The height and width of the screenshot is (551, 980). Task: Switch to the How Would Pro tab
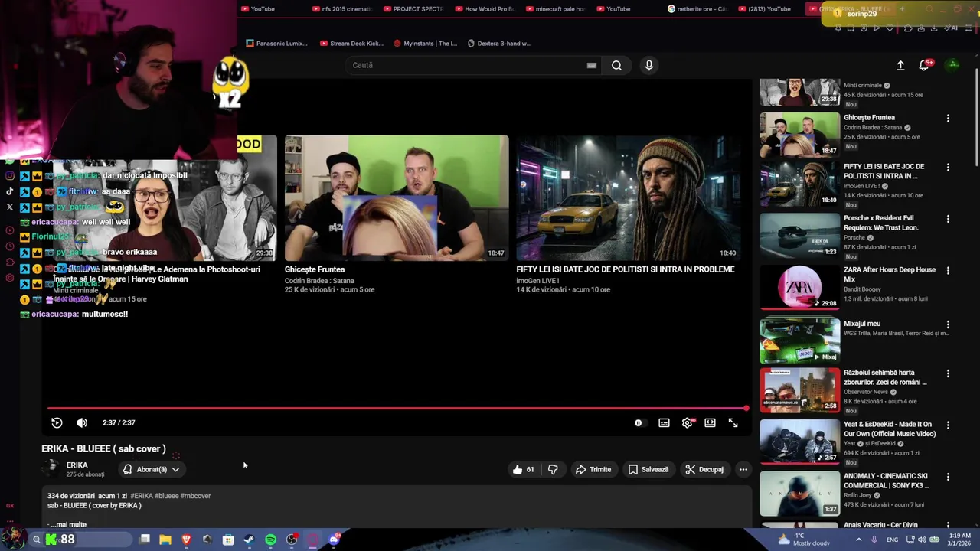(484, 9)
